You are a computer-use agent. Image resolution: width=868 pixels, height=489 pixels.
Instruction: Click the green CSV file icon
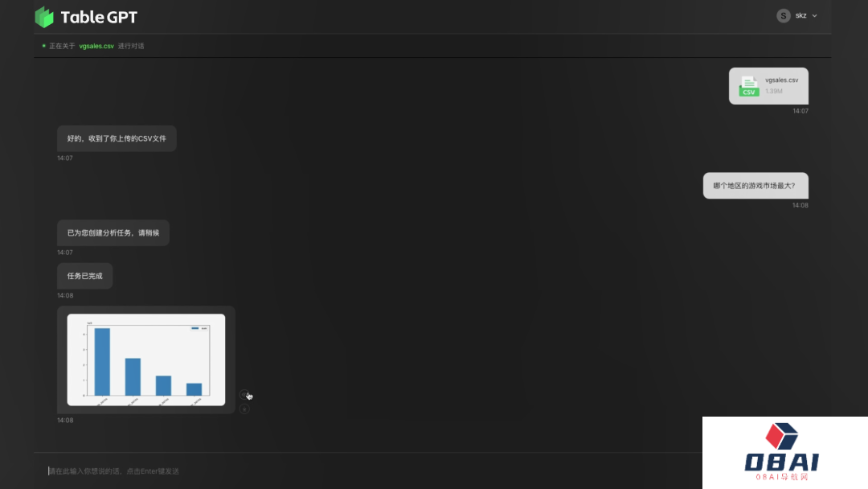click(749, 86)
